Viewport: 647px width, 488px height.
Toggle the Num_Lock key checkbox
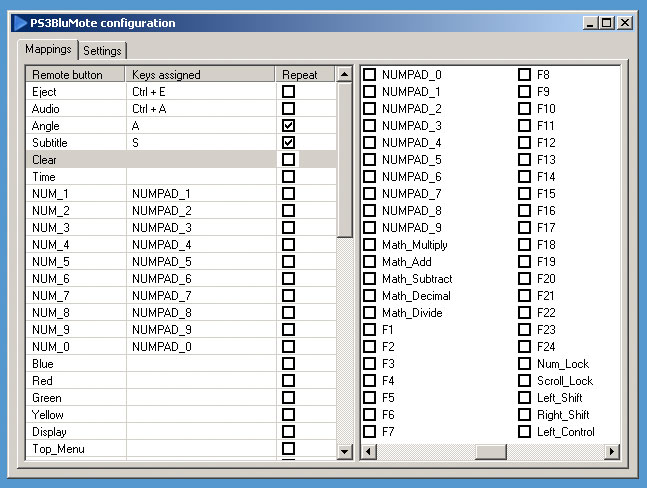(x=525, y=364)
